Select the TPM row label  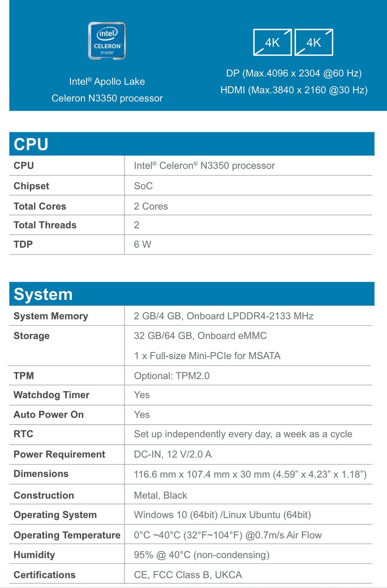[24, 376]
